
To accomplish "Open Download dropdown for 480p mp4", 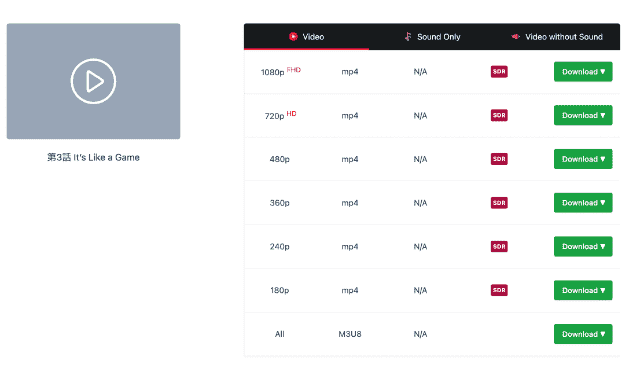I will (583, 159).
